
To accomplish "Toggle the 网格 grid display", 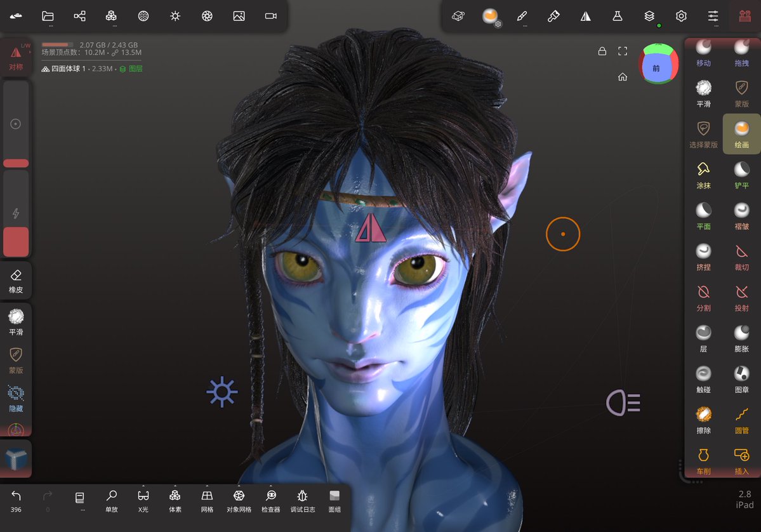I will coord(207,500).
